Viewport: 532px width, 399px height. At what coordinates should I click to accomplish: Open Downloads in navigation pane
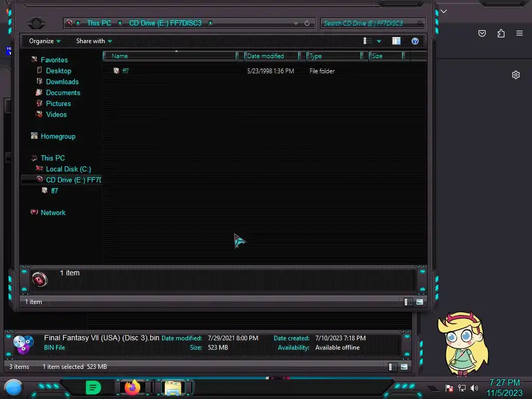[x=62, y=82]
